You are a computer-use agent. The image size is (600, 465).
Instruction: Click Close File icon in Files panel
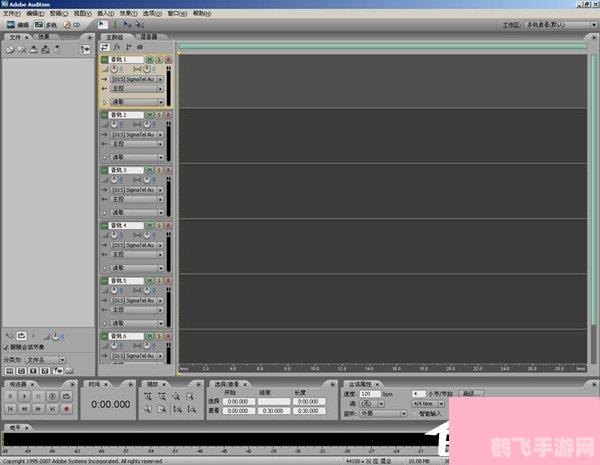click(x=22, y=49)
